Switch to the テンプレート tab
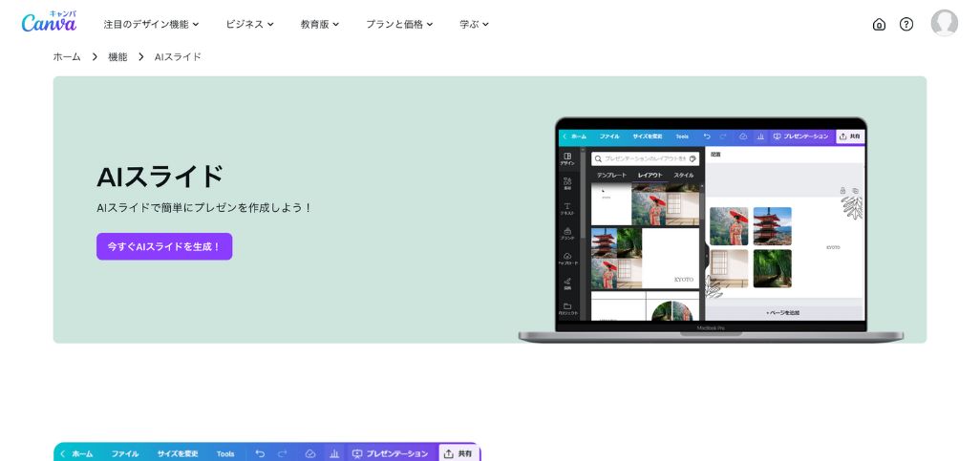This screenshot has height=461, width=980. click(611, 176)
